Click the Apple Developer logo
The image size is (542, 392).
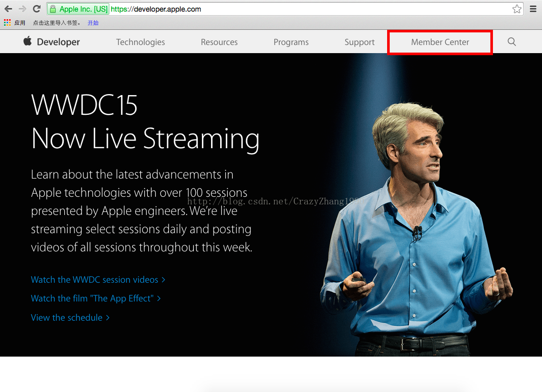coord(52,42)
